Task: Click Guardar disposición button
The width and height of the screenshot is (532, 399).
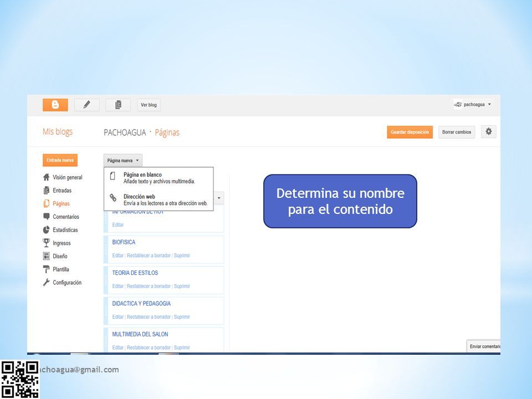Action: [410, 132]
